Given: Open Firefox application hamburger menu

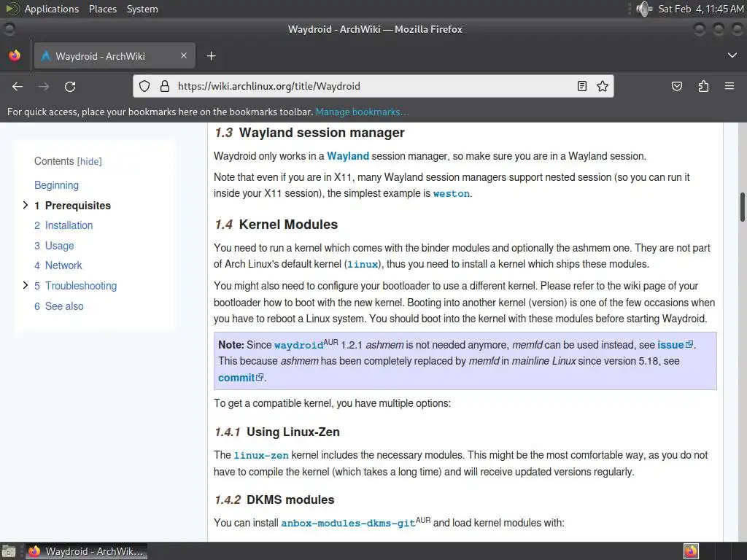Looking at the screenshot, I should 729,86.
